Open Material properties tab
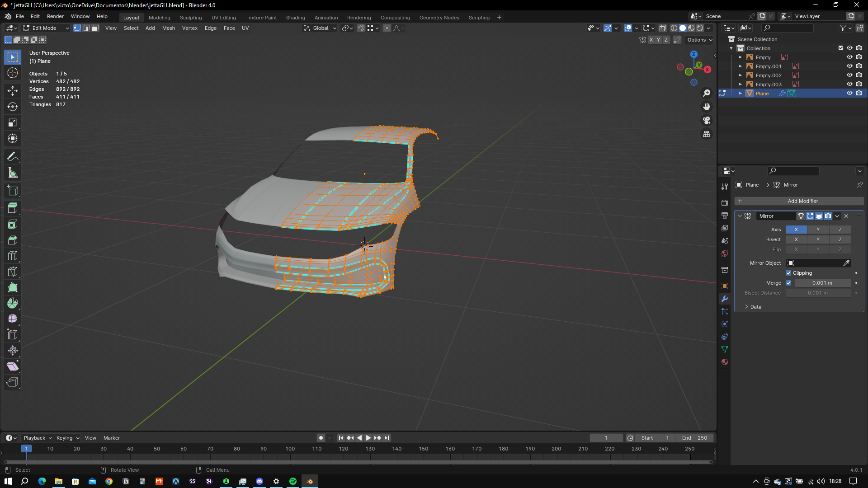868x488 pixels. pos(725,362)
